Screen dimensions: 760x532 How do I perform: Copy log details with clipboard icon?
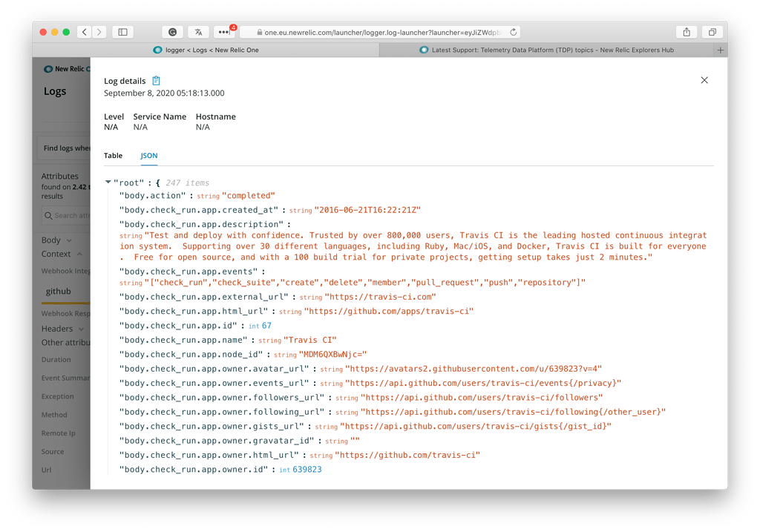(x=156, y=80)
